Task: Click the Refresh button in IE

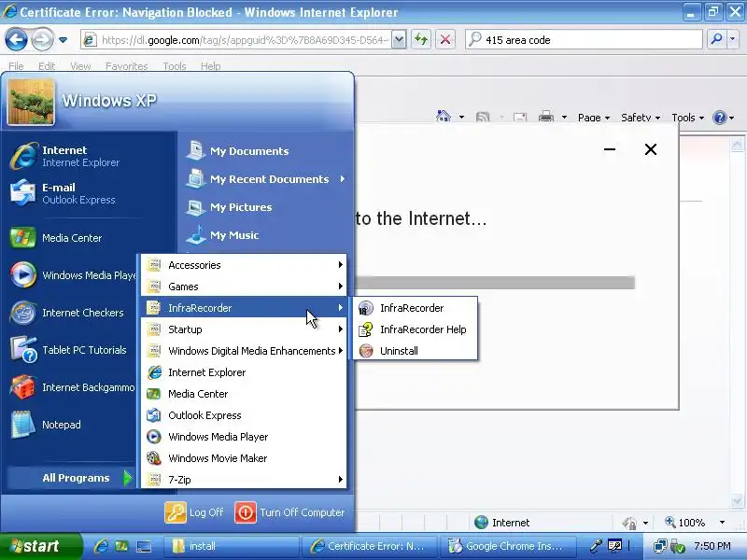Action: pyautogui.click(x=421, y=39)
